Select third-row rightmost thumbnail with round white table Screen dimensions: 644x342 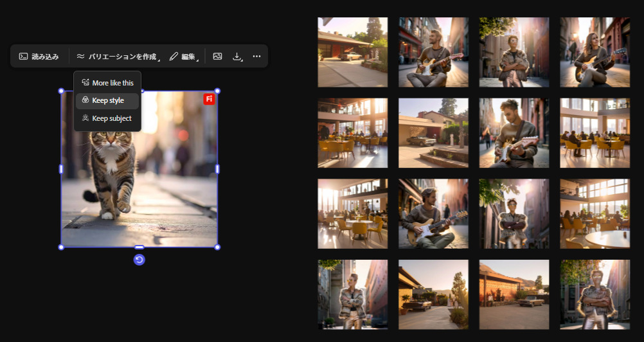595,213
